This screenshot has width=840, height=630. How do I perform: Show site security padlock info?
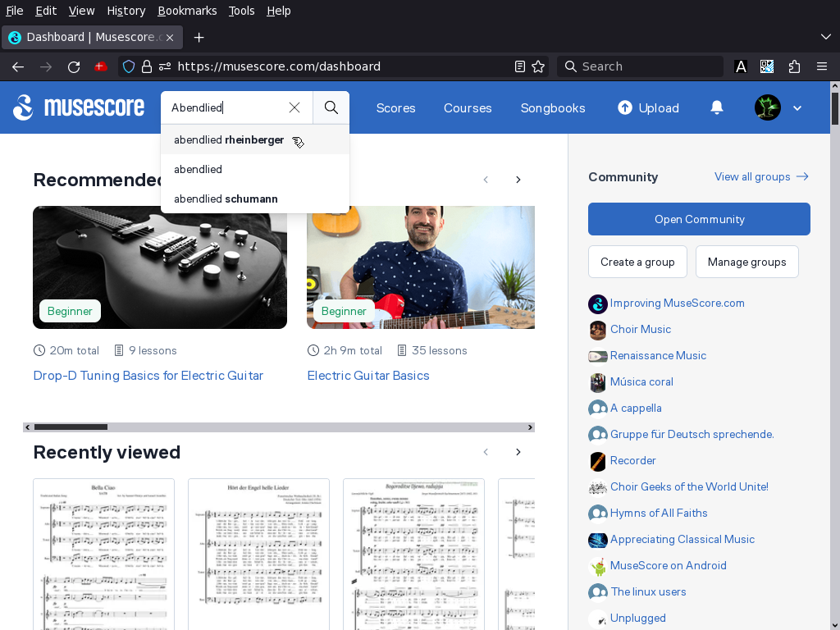[x=147, y=66]
